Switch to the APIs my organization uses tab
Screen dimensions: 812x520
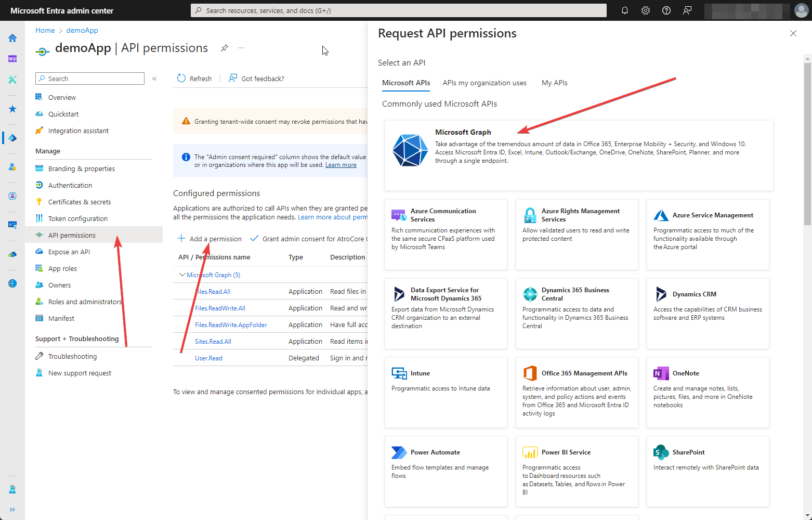(484, 83)
